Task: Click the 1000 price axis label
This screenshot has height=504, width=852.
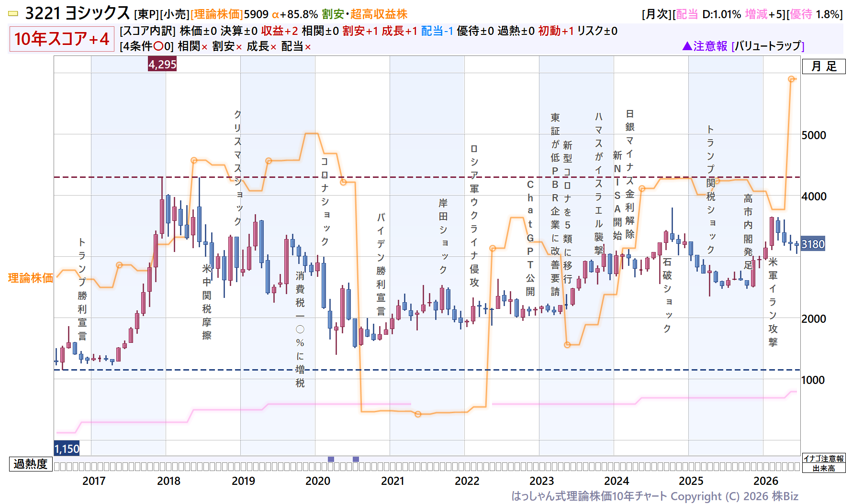Action: [814, 380]
